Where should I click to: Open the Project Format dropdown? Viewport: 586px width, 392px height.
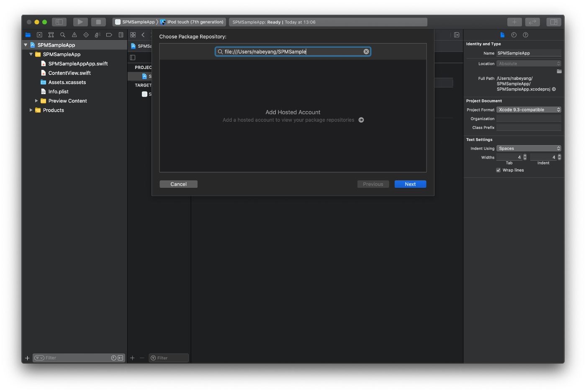click(x=529, y=110)
